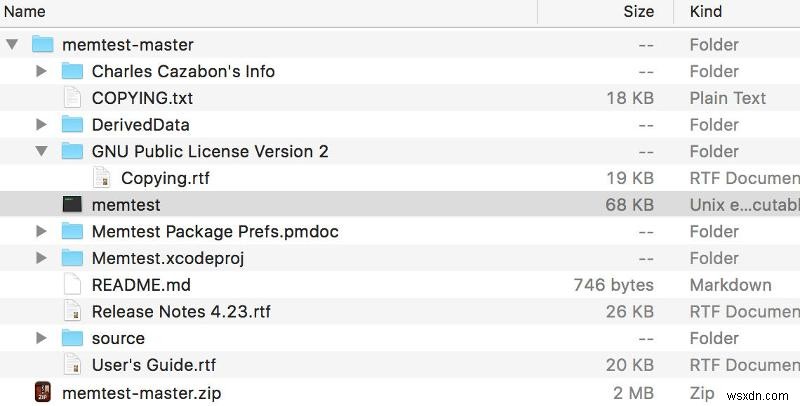This screenshot has height=406, width=800.
Task: Sort files by the Kind column header
Action: tap(706, 12)
